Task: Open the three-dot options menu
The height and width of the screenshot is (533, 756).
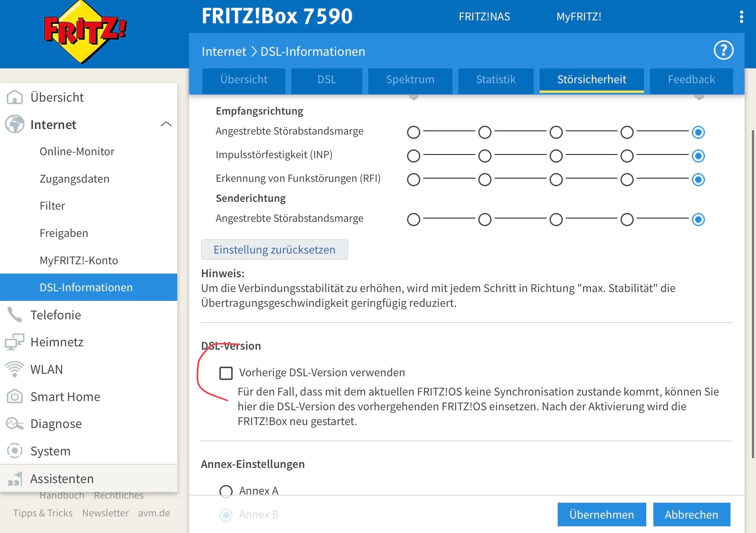Action: click(x=741, y=17)
